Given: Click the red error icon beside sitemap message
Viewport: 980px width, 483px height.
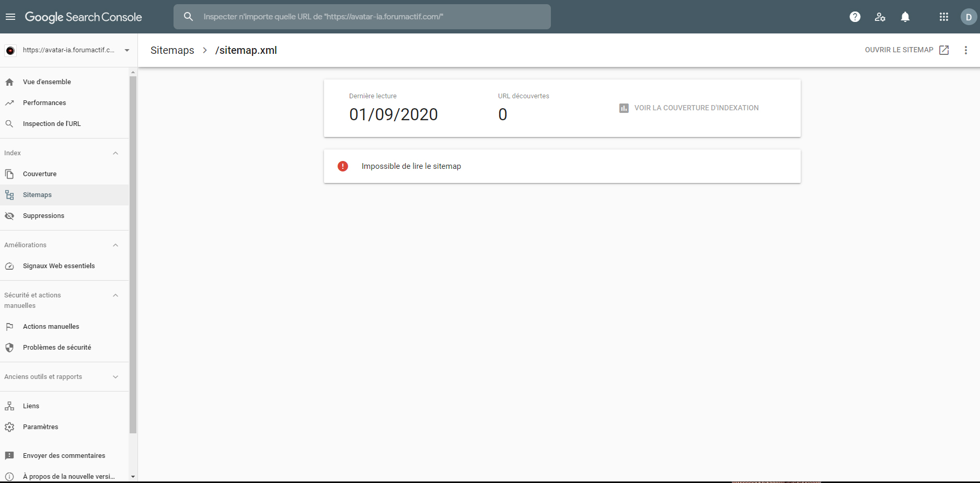Looking at the screenshot, I should [343, 166].
